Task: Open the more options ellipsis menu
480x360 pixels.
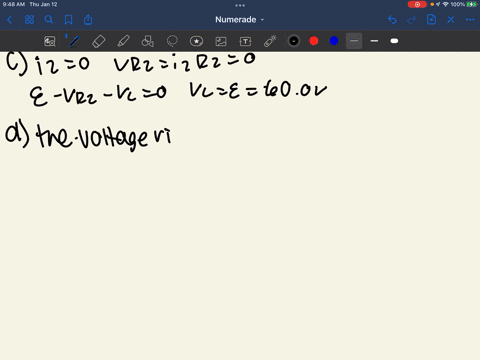Action: (x=470, y=20)
